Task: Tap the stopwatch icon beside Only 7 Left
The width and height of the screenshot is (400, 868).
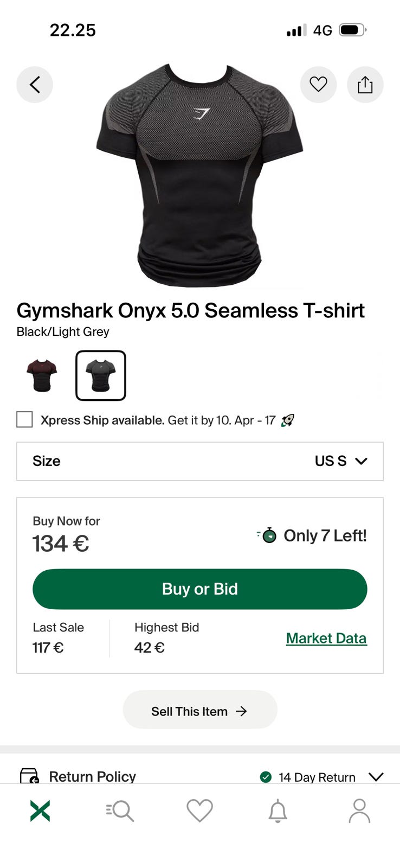Action: (268, 535)
